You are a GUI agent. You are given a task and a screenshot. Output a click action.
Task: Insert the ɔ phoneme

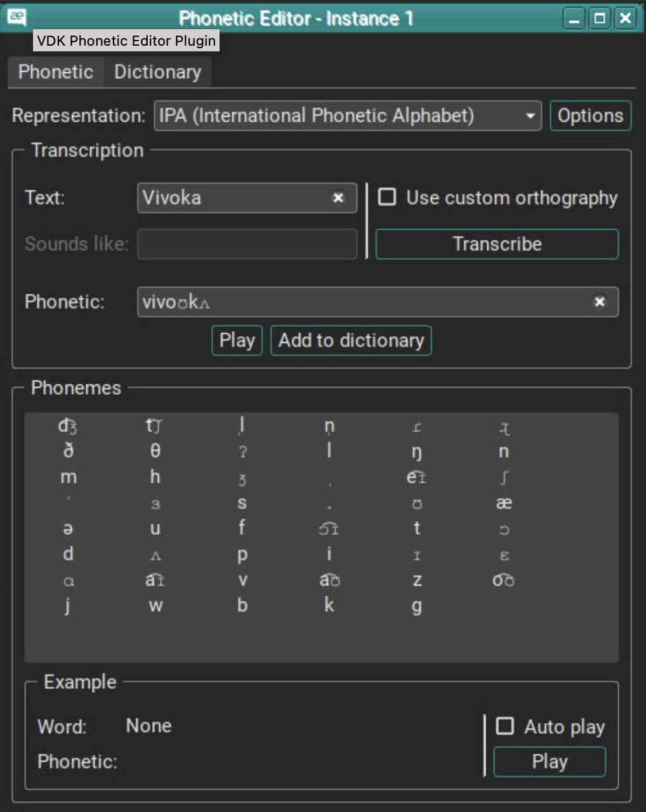click(x=504, y=530)
